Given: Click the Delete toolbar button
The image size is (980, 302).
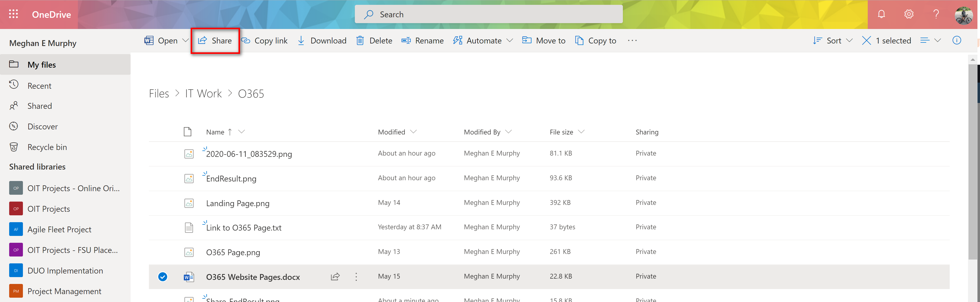Looking at the screenshot, I should click(x=374, y=41).
